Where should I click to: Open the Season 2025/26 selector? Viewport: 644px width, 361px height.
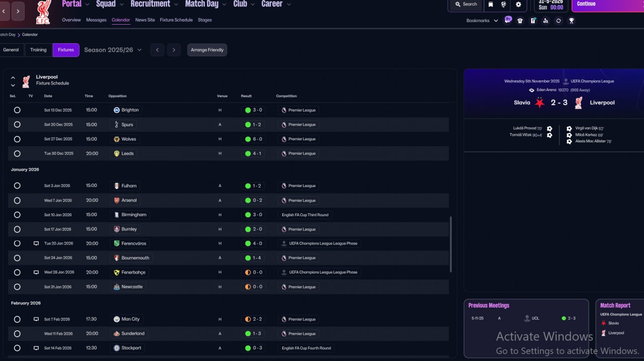tap(113, 50)
